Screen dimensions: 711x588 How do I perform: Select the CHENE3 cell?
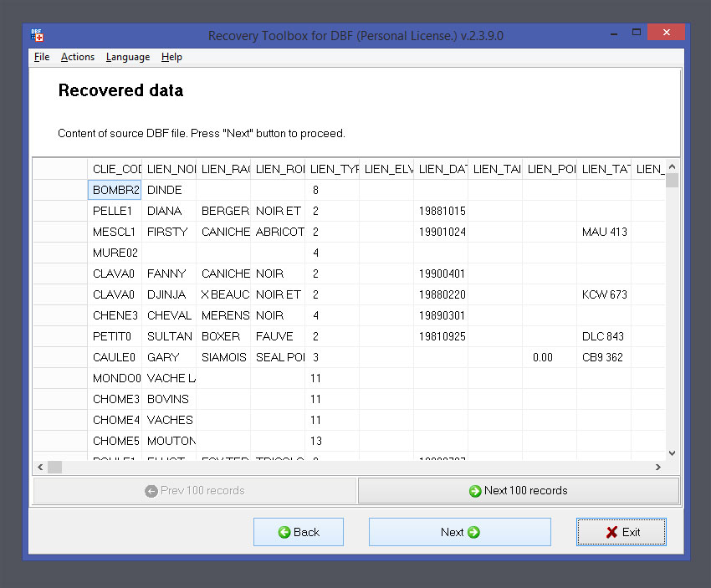pos(115,315)
